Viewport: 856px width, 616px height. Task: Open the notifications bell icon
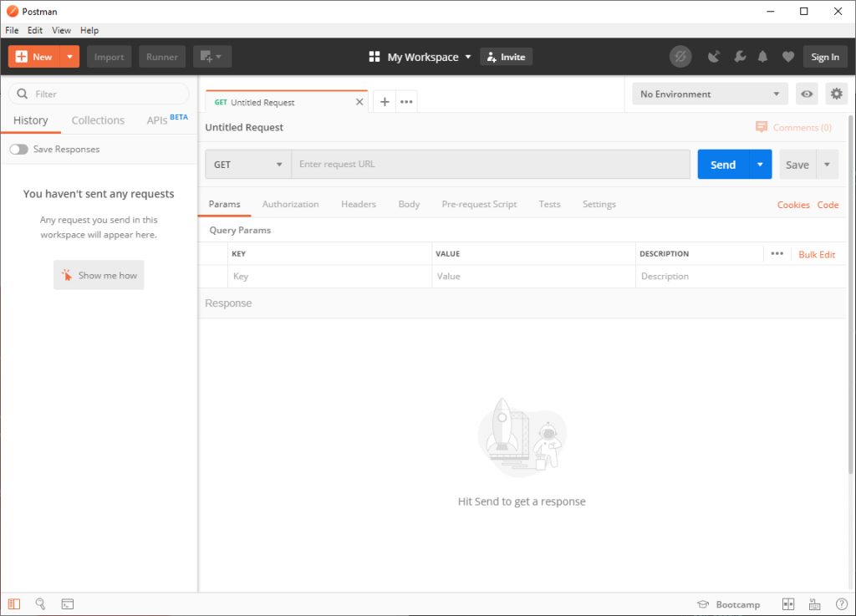pos(762,57)
